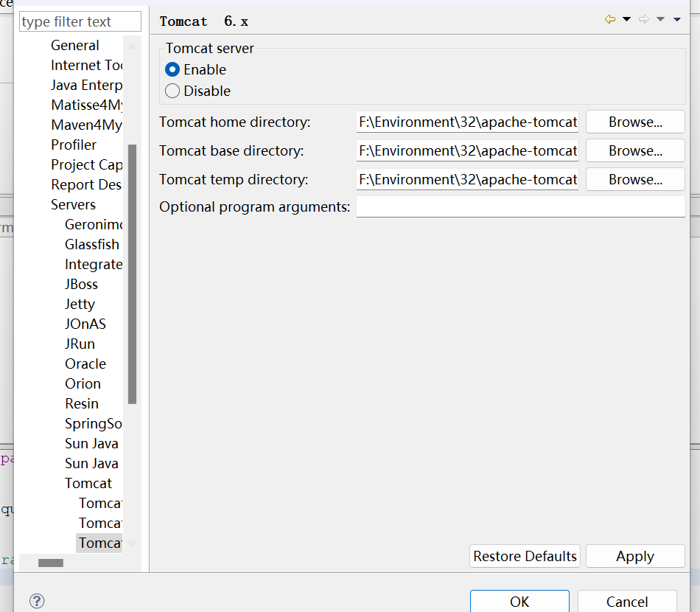Open the back history dropdown arrow
The image size is (700, 612).
point(627,19)
